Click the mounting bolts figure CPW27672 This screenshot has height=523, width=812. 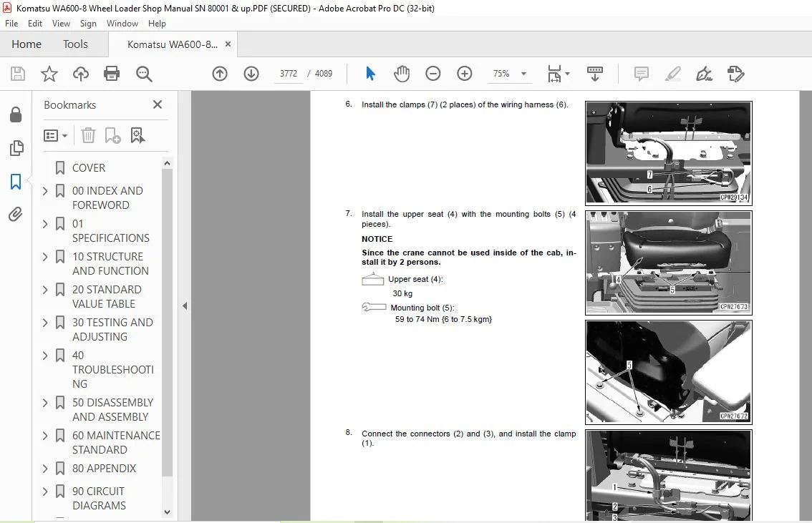tap(669, 373)
